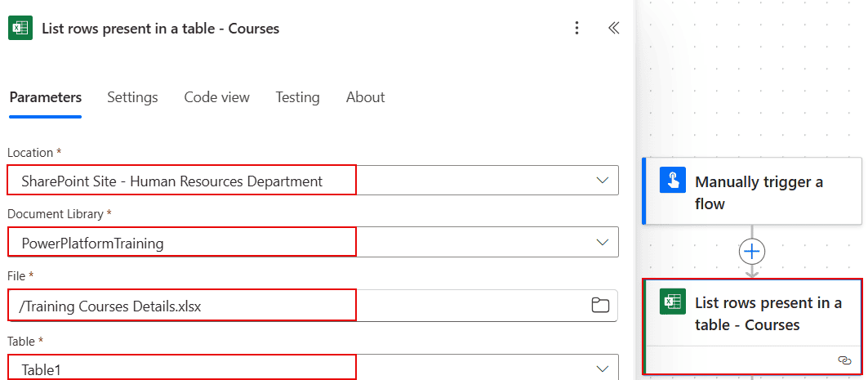Select List rows present in a table card
The image size is (868, 380).
point(752,326)
